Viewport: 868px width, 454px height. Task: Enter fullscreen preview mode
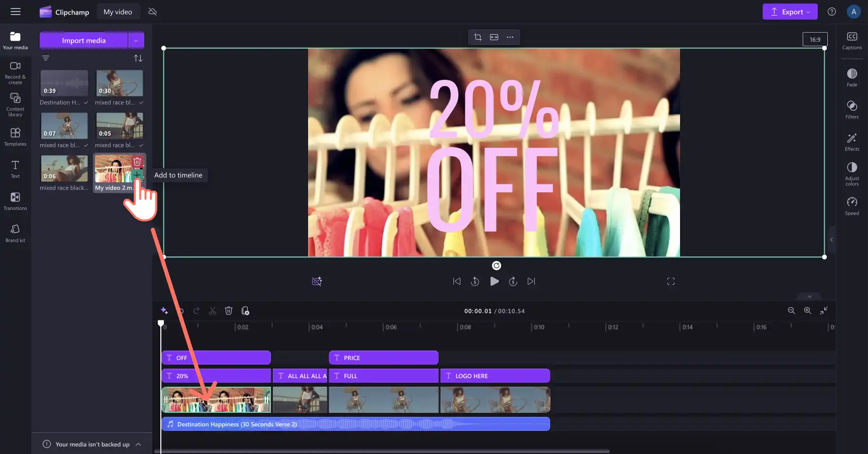(x=671, y=281)
